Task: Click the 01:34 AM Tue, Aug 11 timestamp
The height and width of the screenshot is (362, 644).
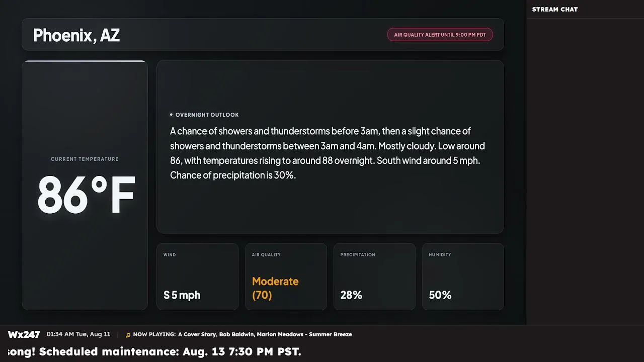Action: pos(78,334)
